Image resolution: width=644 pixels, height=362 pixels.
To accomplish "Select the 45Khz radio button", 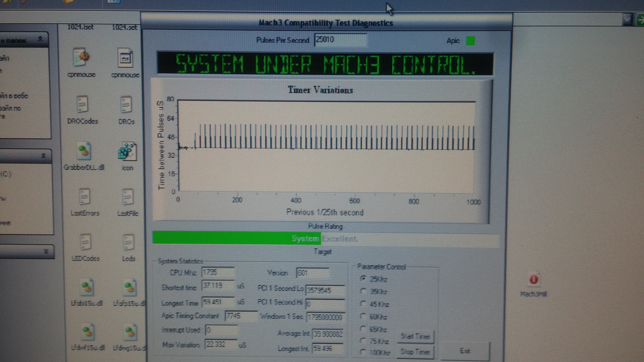I will point(363,304).
